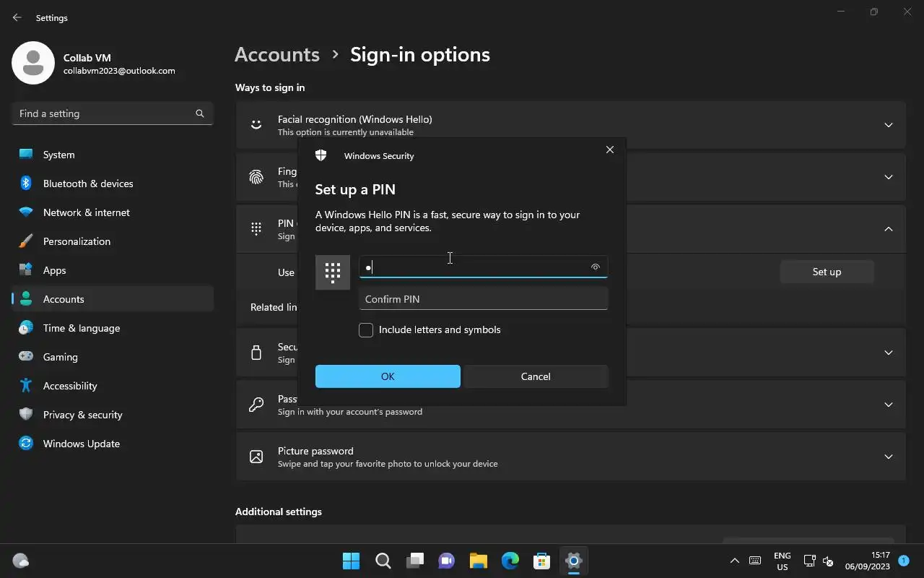Open Windows Update settings
The width and height of the screenshot is (924, 578).
pos(113,444)
